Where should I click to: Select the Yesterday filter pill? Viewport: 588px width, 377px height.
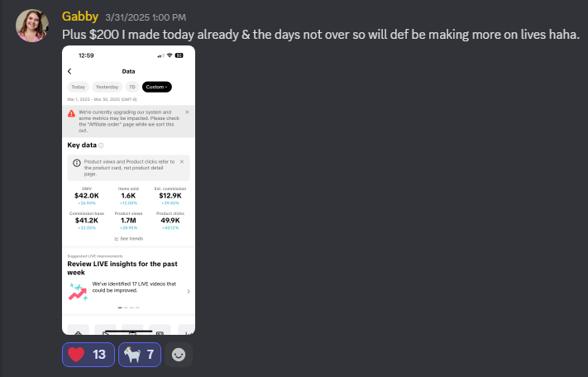[107, 87]
